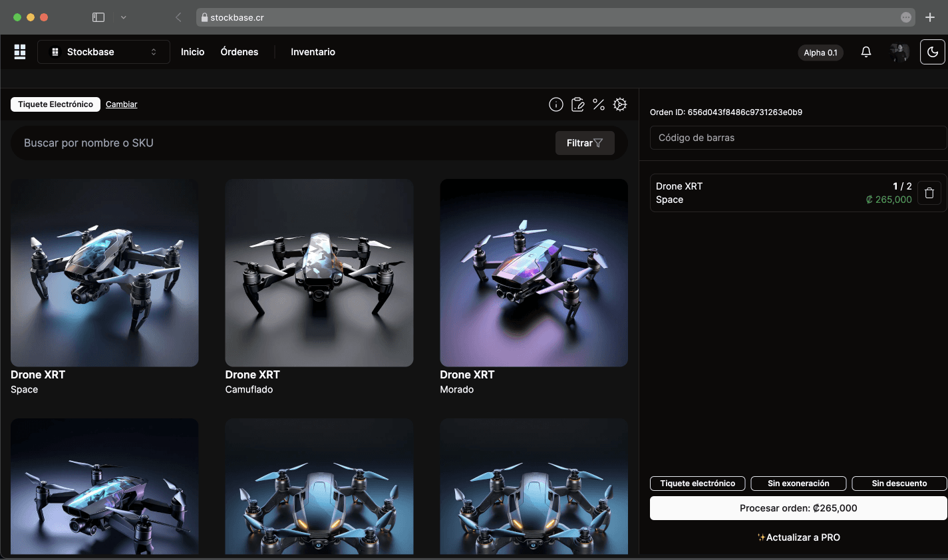This screenshot has height=560, width=948.
Task: Click the address bar more options icon
Action: click(x=906, y=17)
